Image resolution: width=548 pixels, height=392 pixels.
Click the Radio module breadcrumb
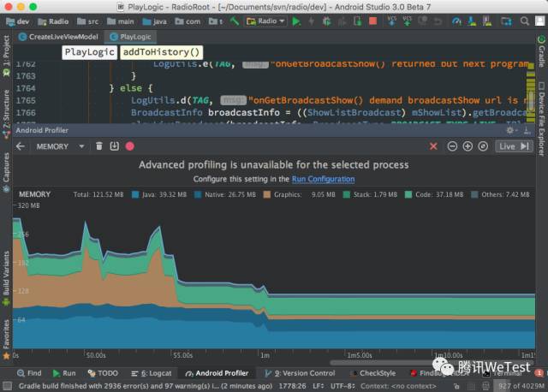click(x=53, y=21)
